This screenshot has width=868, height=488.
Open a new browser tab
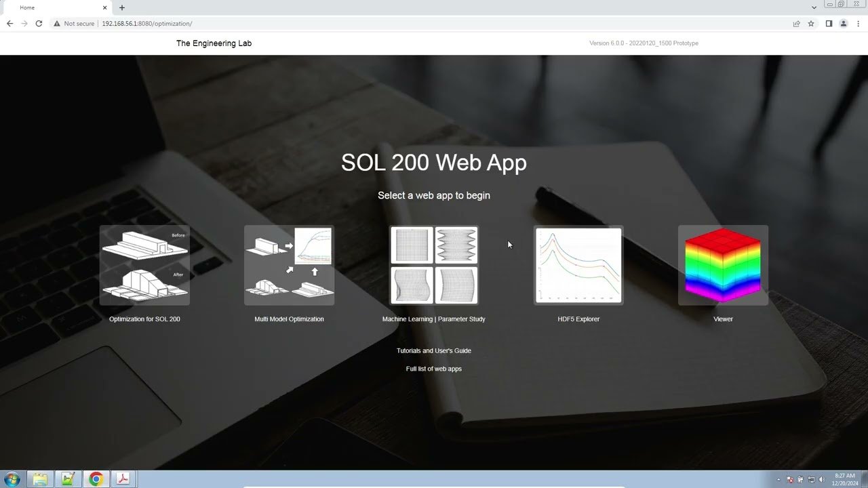tap(122, 7)
